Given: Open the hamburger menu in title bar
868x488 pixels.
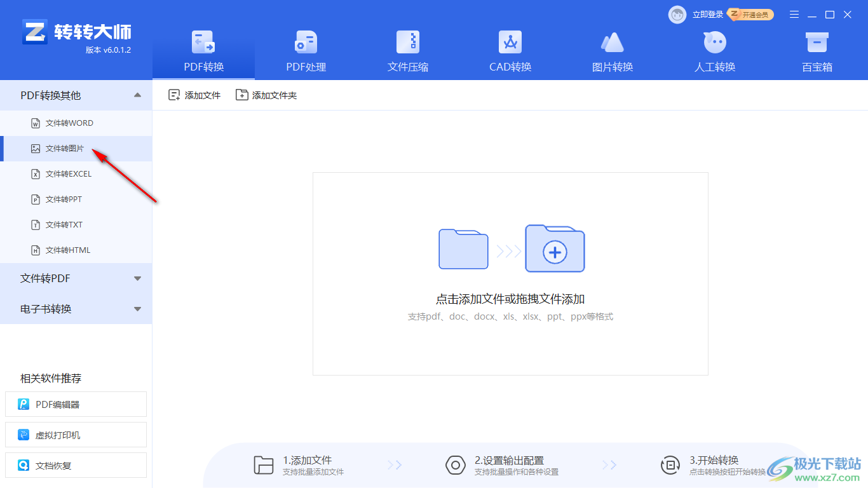Looking at the screenshot, I should 794,14.
